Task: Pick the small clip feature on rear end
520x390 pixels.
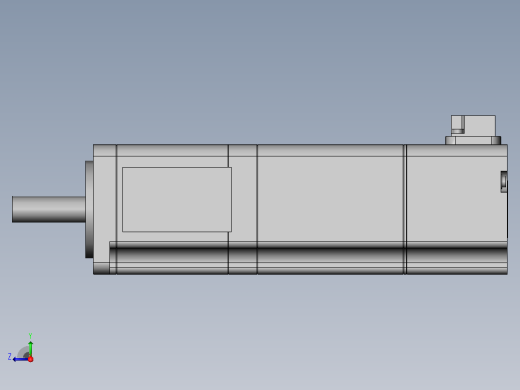Action: 504,182
